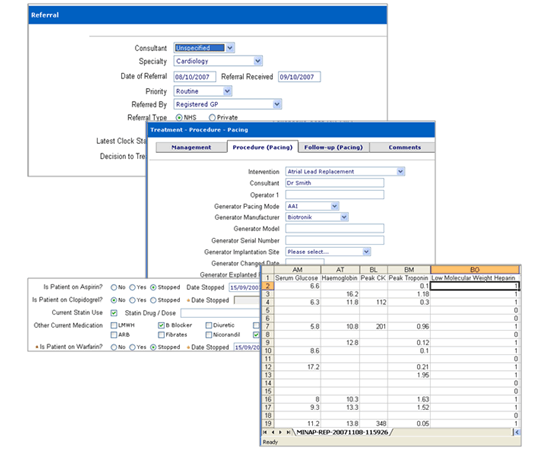
Task: Click the Aspirin Date Stopped field
Action: point(244,288)
